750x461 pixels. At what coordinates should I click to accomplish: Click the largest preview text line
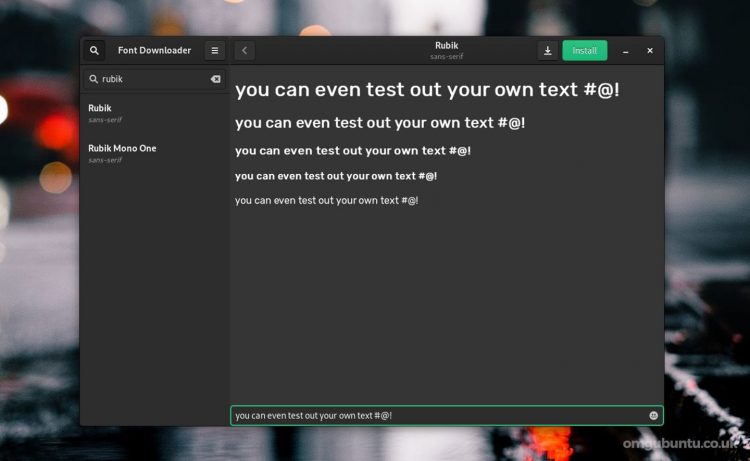click(427, 90)
